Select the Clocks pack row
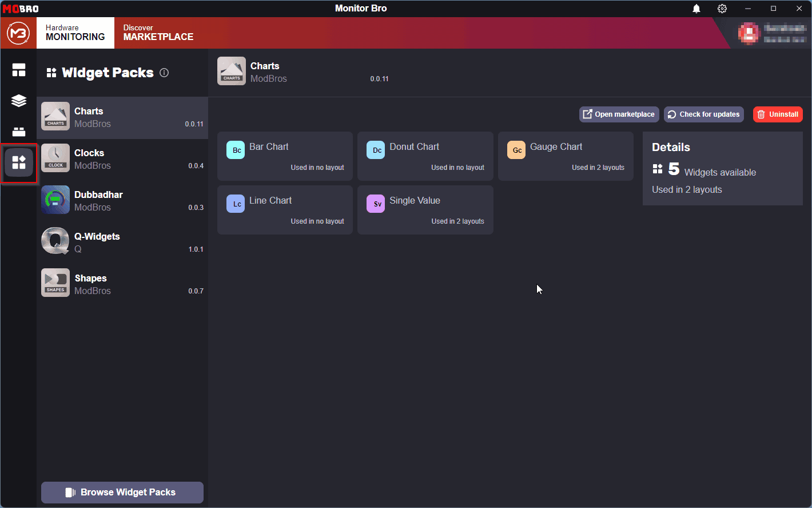812x508 pixels. pos(122,159)
